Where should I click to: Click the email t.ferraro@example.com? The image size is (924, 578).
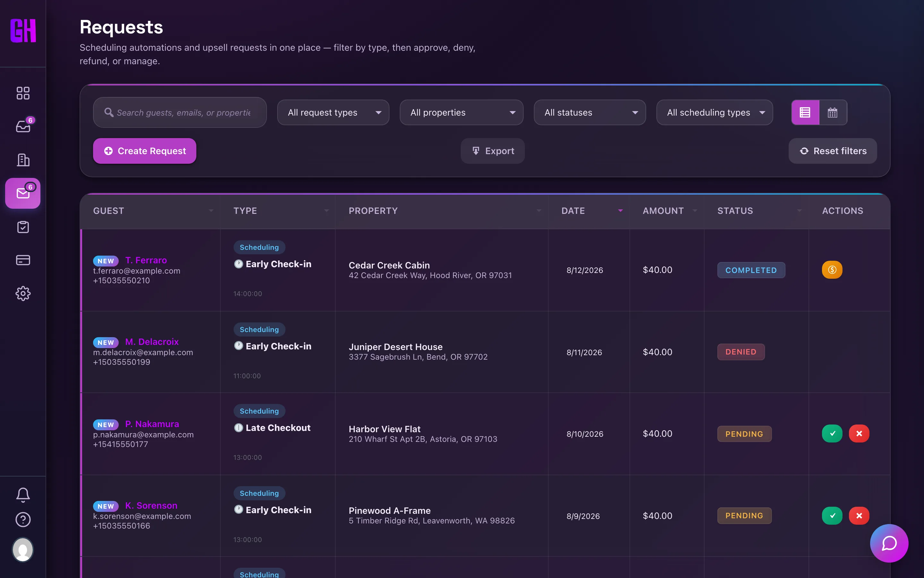click(x=137, y=271)
